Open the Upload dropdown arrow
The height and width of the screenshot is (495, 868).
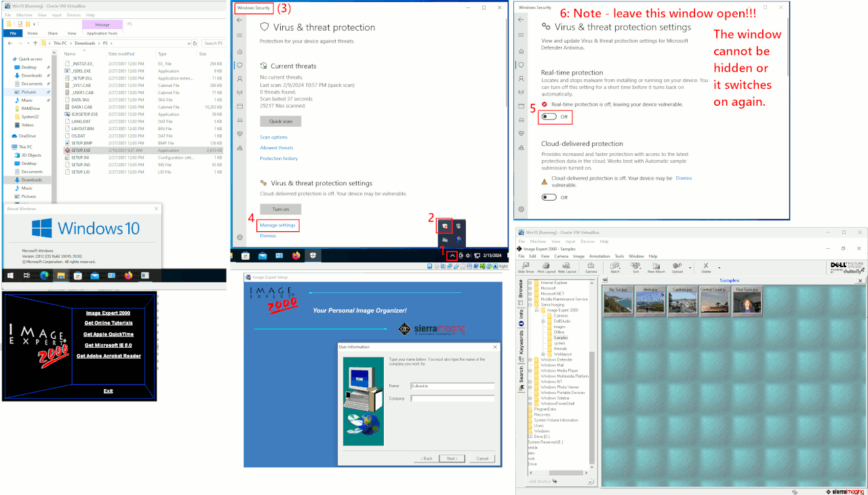pos(690,267)
